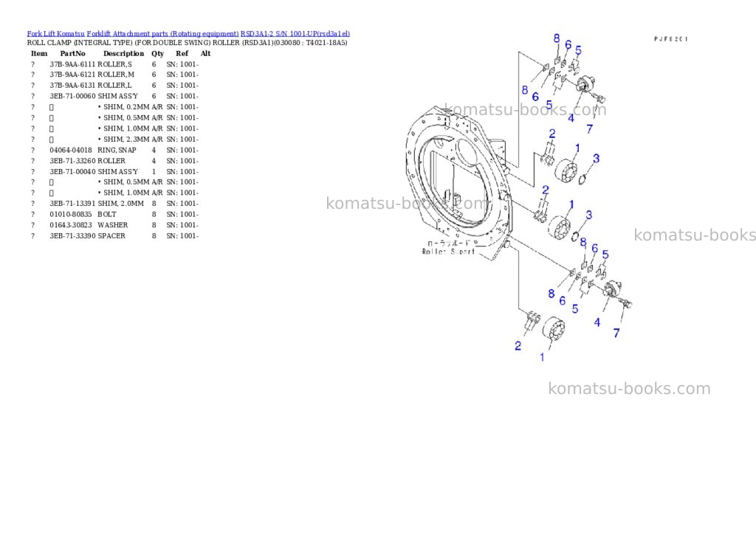The height and width of the screenshot is (535, 756).
Task: Select part number 37B-9AA-6111
Action: [72, 64]
